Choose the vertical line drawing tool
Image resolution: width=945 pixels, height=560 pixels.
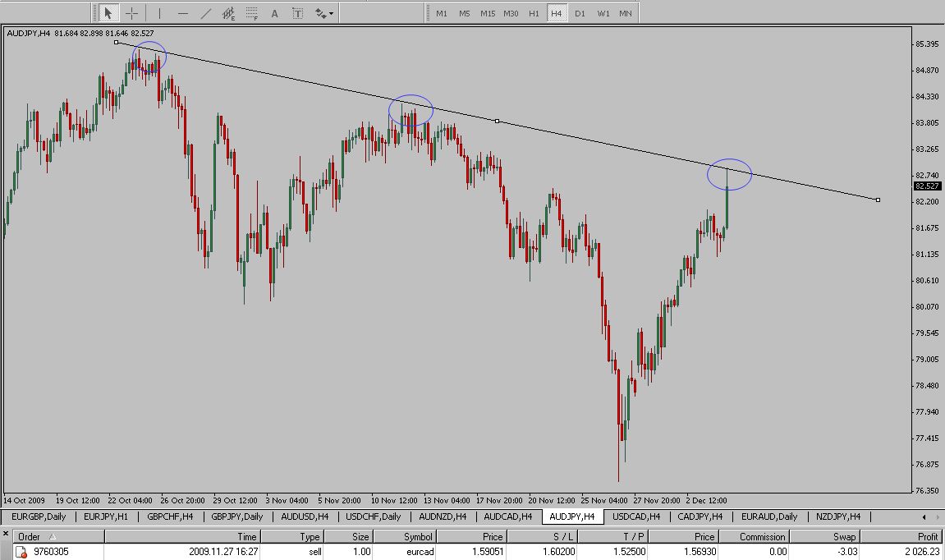pyautogui.click(x=159, y=13)
